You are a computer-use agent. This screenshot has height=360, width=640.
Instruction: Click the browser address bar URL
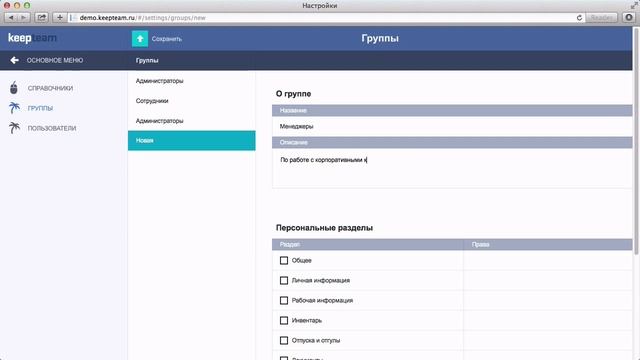(x=142, y=18)
